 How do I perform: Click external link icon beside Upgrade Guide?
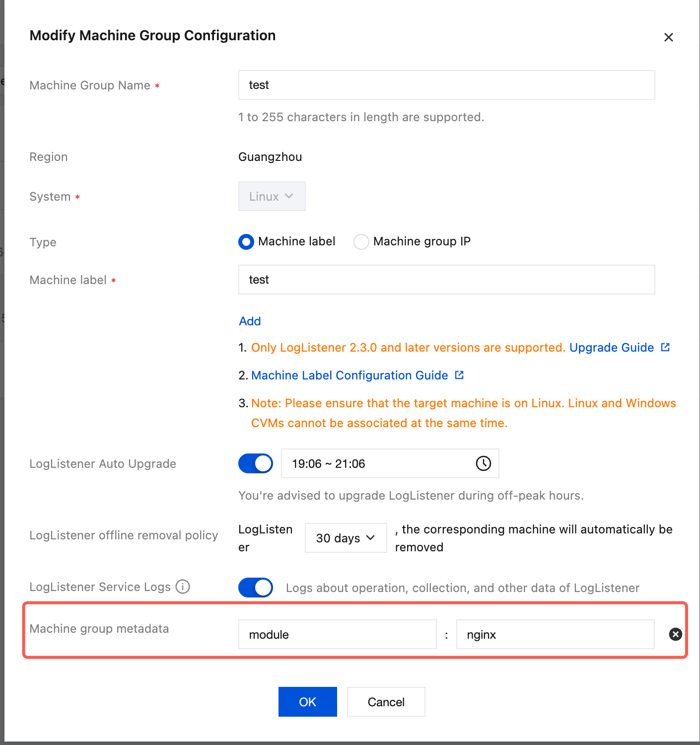pos(665,347)
